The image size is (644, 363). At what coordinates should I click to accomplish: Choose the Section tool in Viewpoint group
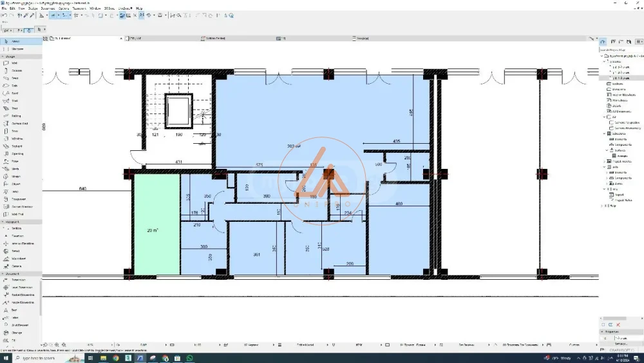pos(16,228)
